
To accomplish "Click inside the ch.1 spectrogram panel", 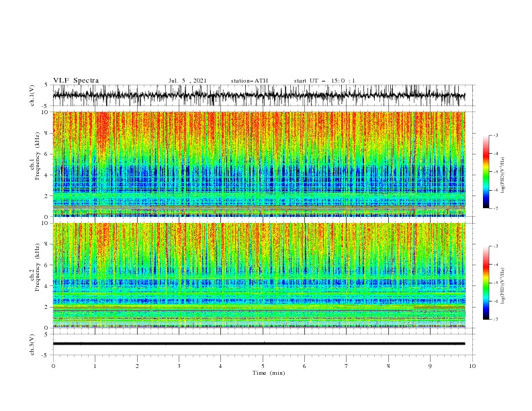I will [259, 164].
